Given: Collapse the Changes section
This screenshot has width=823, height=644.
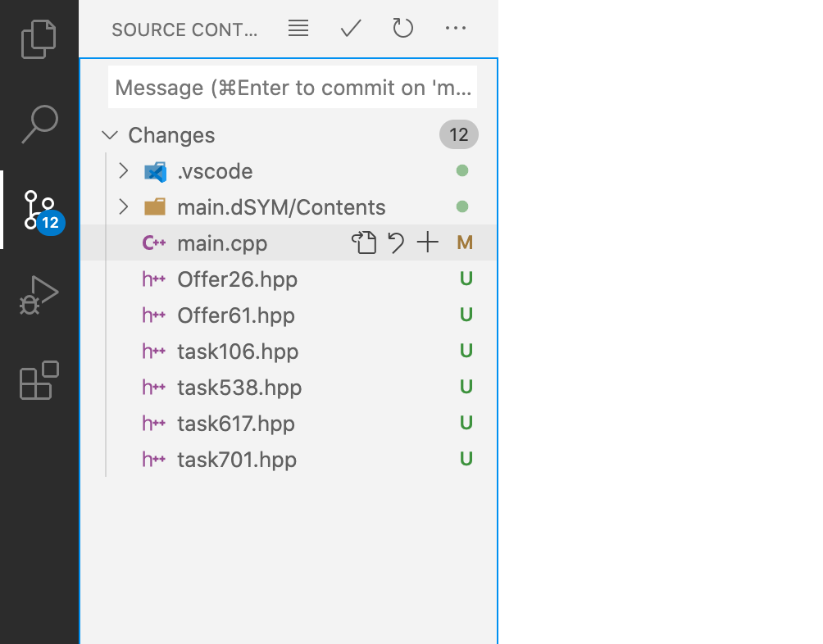Looking at the screenshot, I should tap(109, 135).
